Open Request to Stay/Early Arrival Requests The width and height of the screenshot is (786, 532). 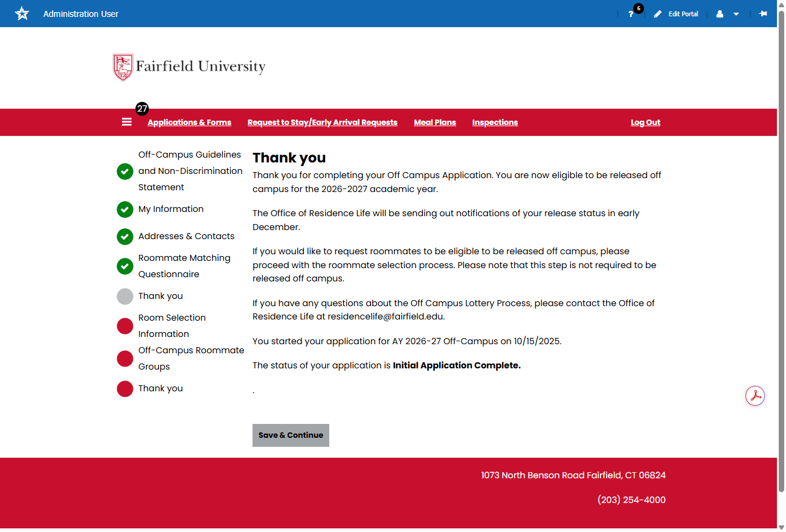[323, 122]
